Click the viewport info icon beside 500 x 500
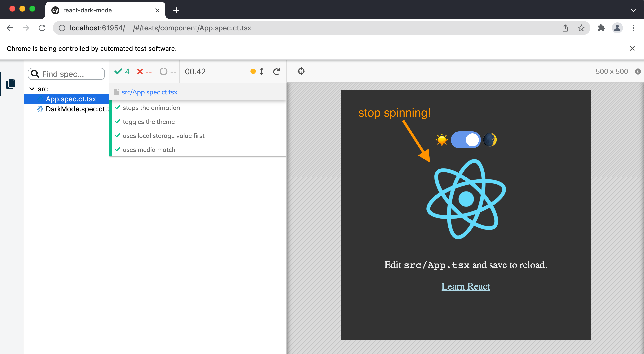This screenshot has width=644, height=354. click(x=638, y=72)
